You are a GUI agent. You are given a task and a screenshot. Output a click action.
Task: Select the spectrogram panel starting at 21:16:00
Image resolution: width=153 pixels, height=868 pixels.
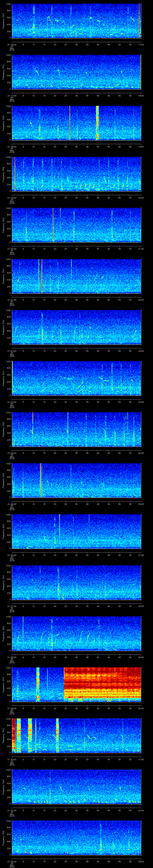pos(77,21)
